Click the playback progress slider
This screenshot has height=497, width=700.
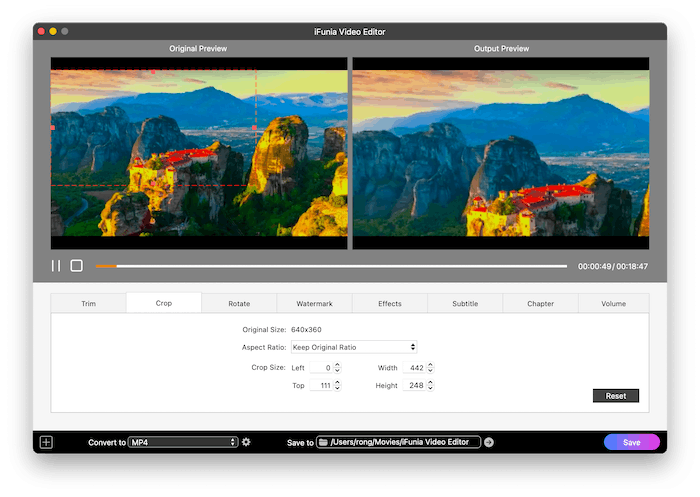tap(330, 266)
